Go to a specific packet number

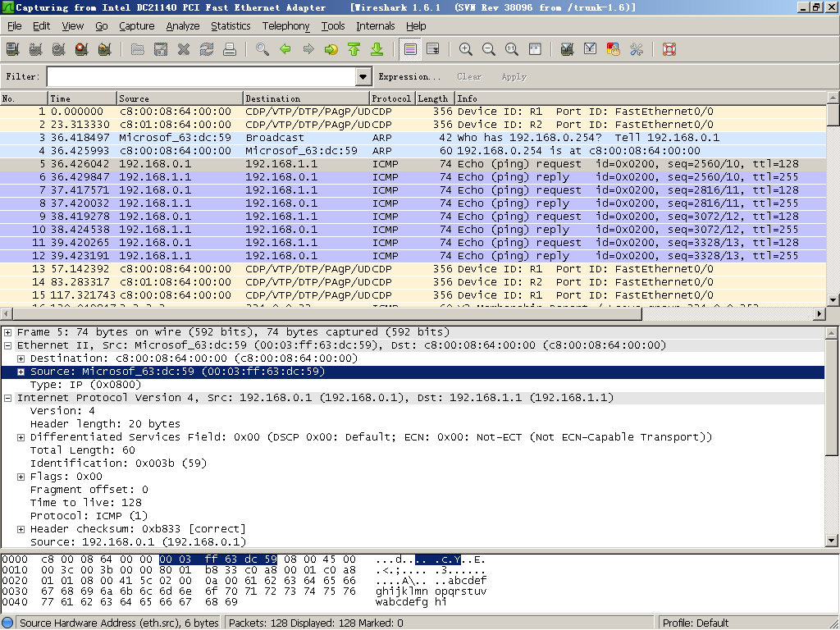pyautogui.click(x=331, y=50)
